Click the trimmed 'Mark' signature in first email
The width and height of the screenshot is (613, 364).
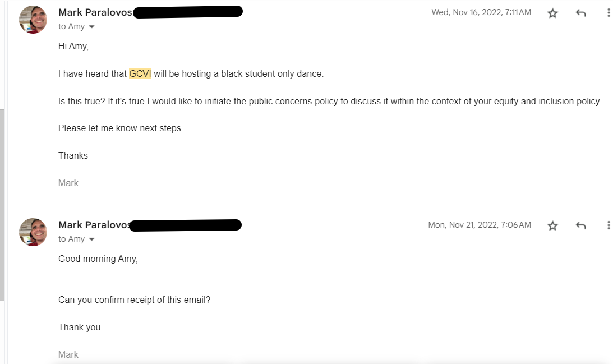68,183
